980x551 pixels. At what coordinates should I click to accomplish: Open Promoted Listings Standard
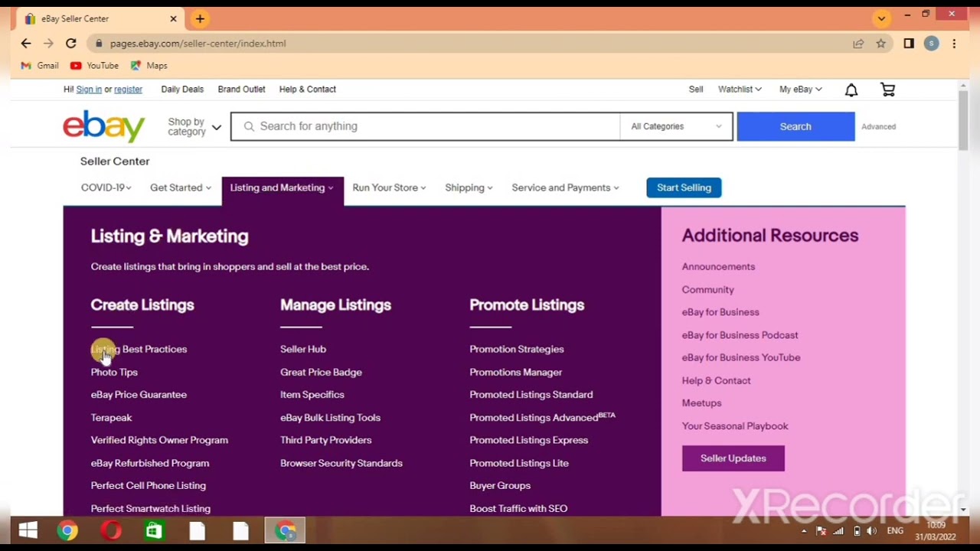pos(531,395)
